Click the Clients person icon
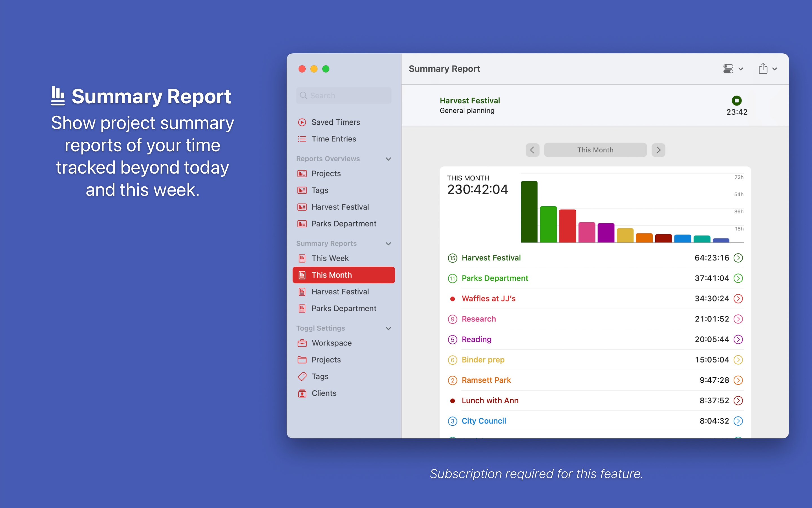812x508 pixels. 302,393
